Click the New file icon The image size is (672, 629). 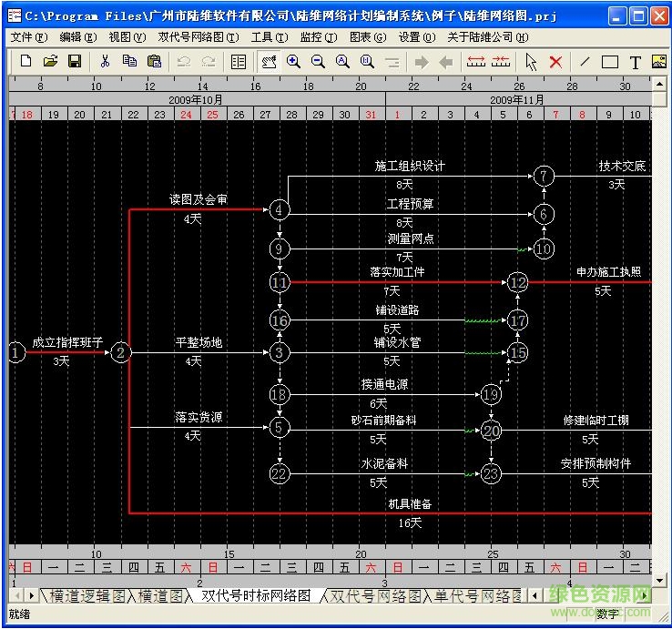click(x=25, y=62)
